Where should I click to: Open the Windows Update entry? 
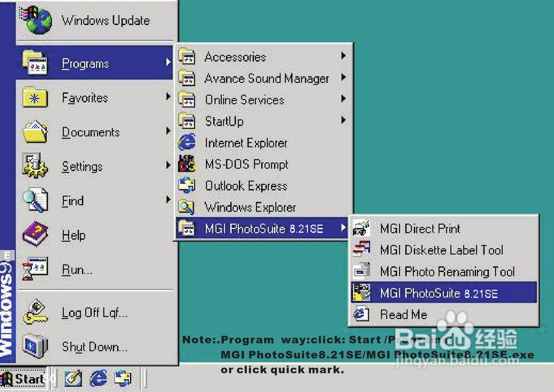point(95,20)
